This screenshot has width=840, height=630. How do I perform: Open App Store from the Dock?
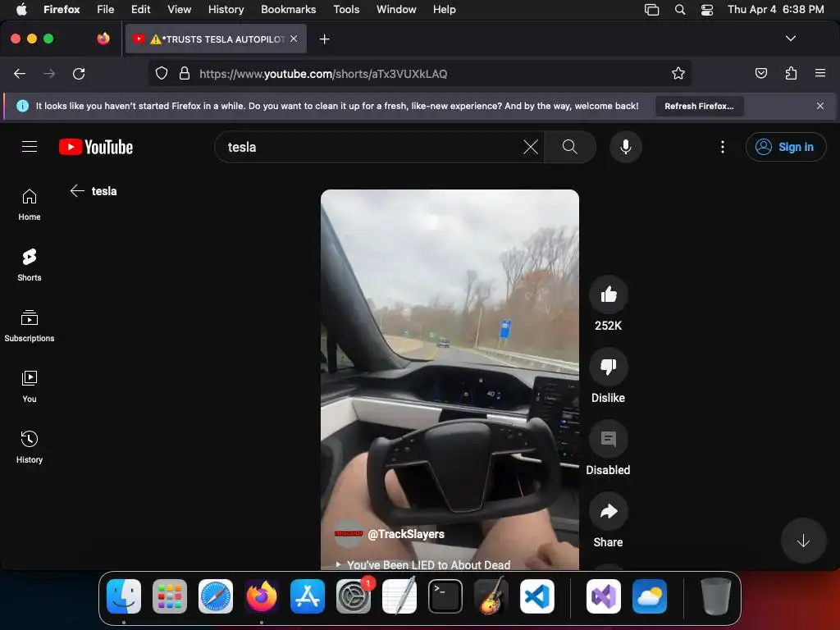point(307,596)
